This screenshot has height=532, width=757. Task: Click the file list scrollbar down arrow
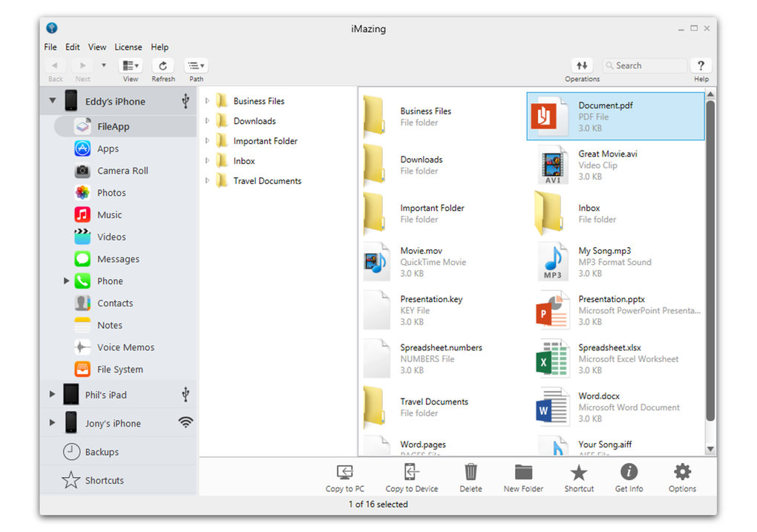point(710,449)
